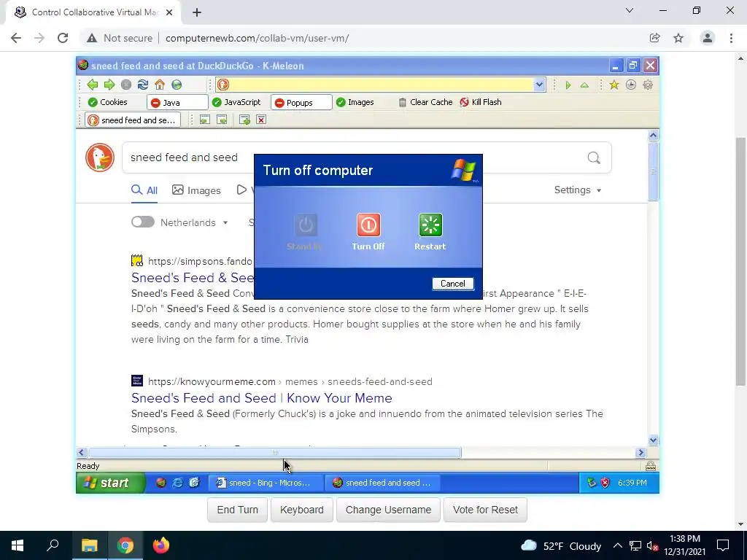
Task: Click the horizontal scrollbar thumb
Action: pyautogui.click(x=275, y=452)
